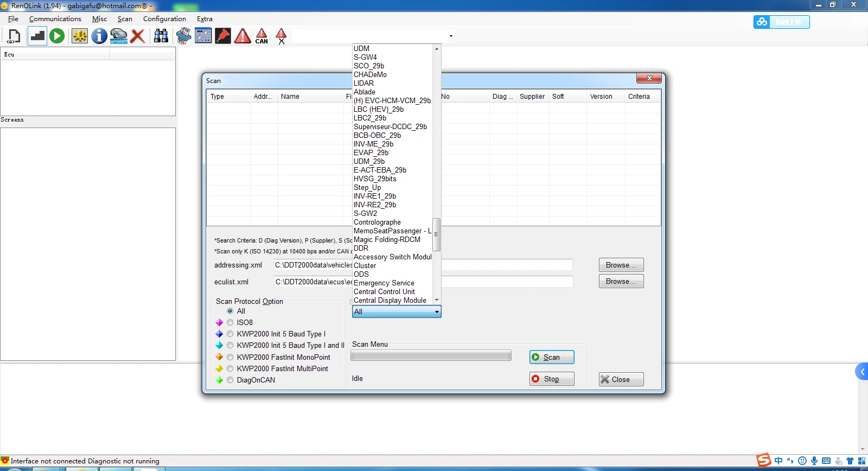868x471 pixels.
Task: Open the binoculars scan tool
Action: click(x=161, y=36)
